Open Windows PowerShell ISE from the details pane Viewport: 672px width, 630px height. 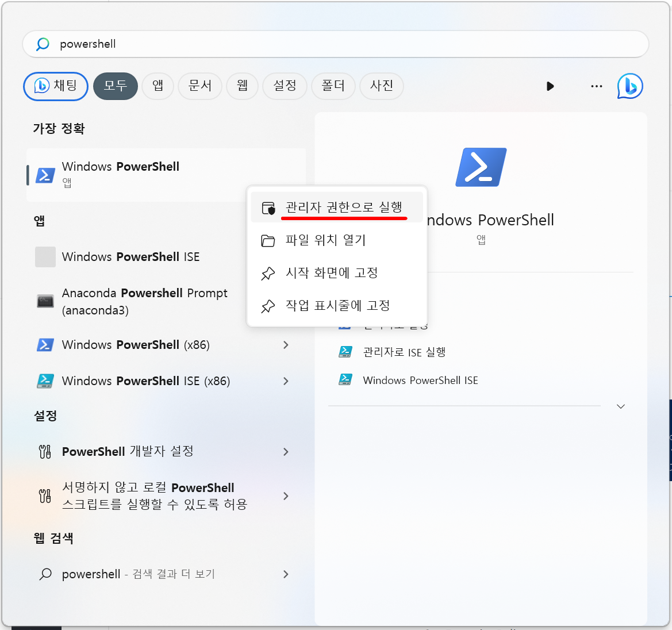420,380
